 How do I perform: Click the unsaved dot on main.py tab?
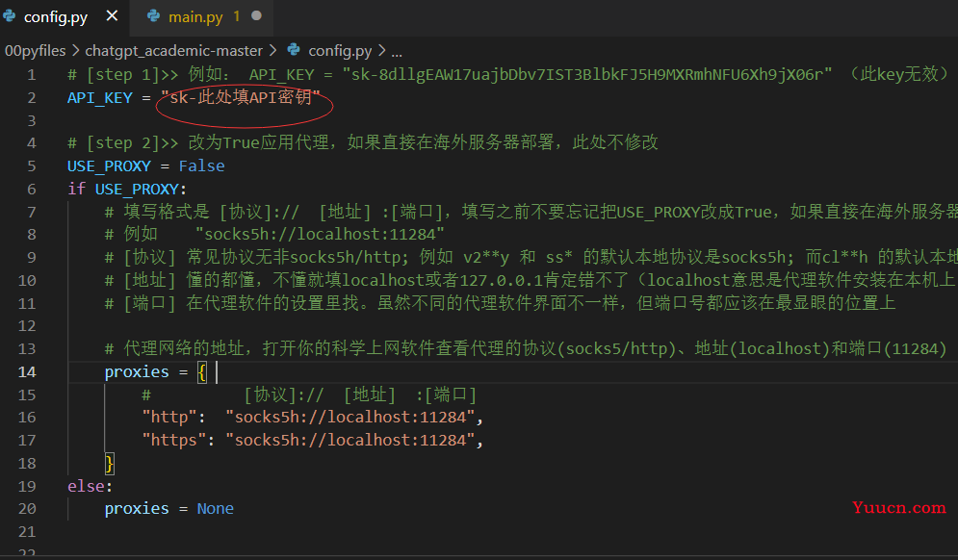click(257, 16)
